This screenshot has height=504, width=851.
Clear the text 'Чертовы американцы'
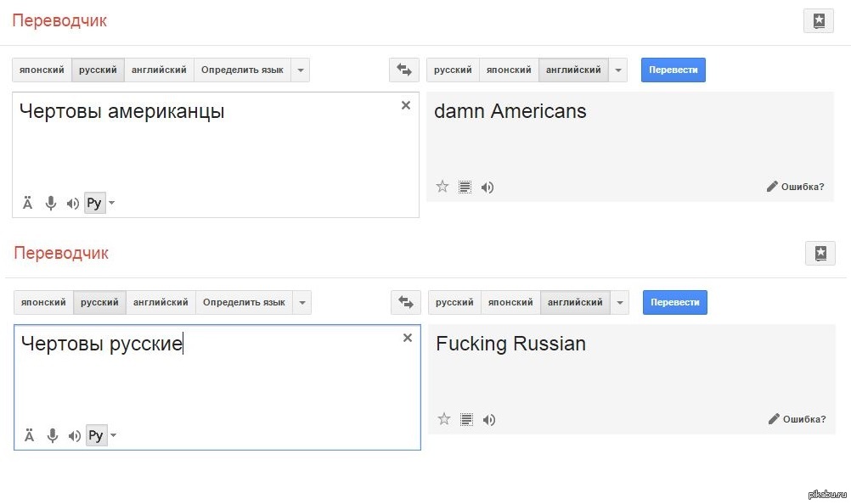click(405, 105)
